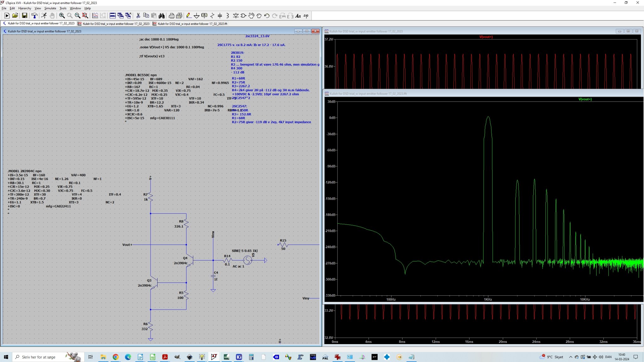
Task: Maximize the schematic child window
Action: tap(307, 31)
